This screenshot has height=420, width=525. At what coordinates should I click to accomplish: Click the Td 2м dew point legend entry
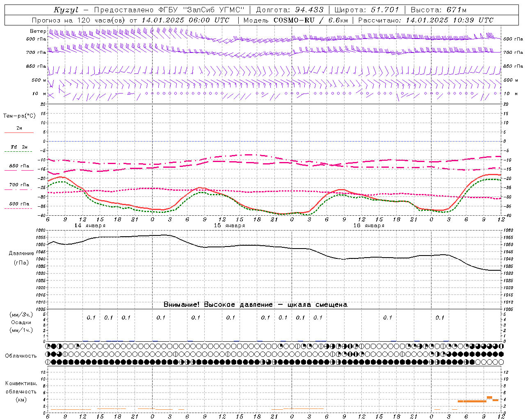19,147
